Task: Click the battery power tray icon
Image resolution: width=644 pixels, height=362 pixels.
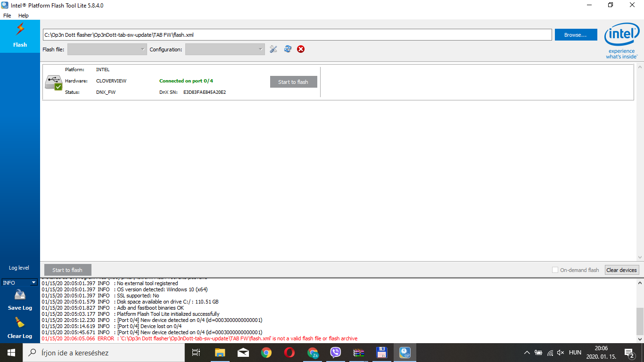Action: pos(538,353)
